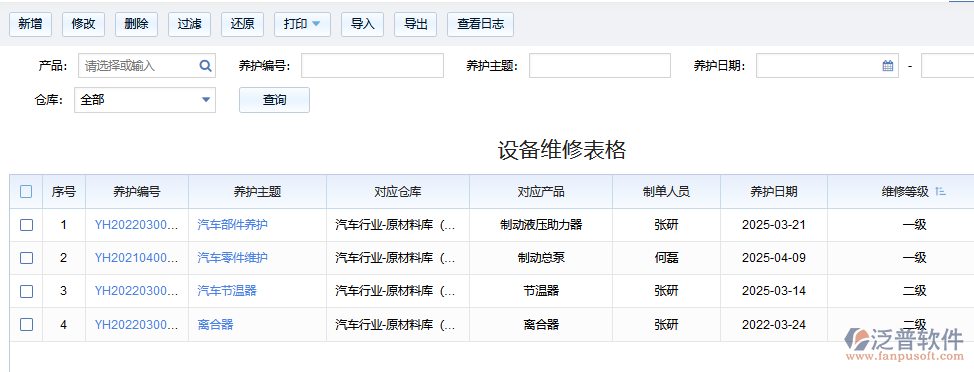Screen dimensions: 974x372
Task: Select cell 制动总泵
Action: (x=541, y=258)
